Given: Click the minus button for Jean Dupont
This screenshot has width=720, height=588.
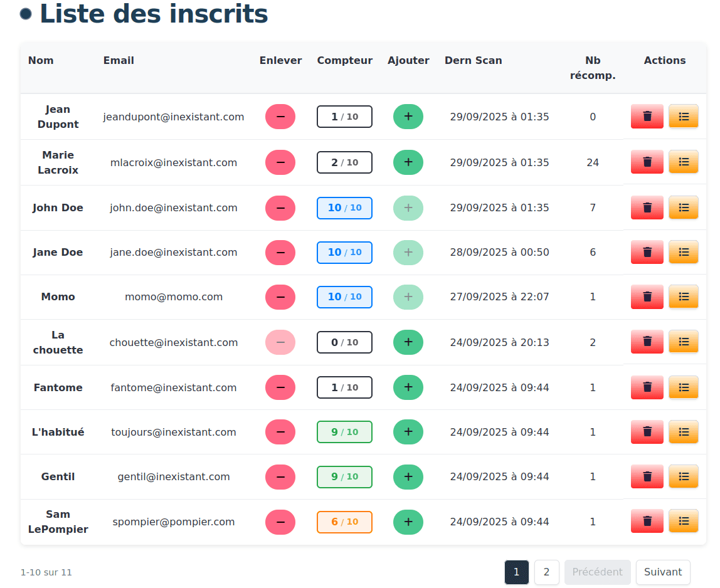Looking at the screenshot, I should [280, 117].
